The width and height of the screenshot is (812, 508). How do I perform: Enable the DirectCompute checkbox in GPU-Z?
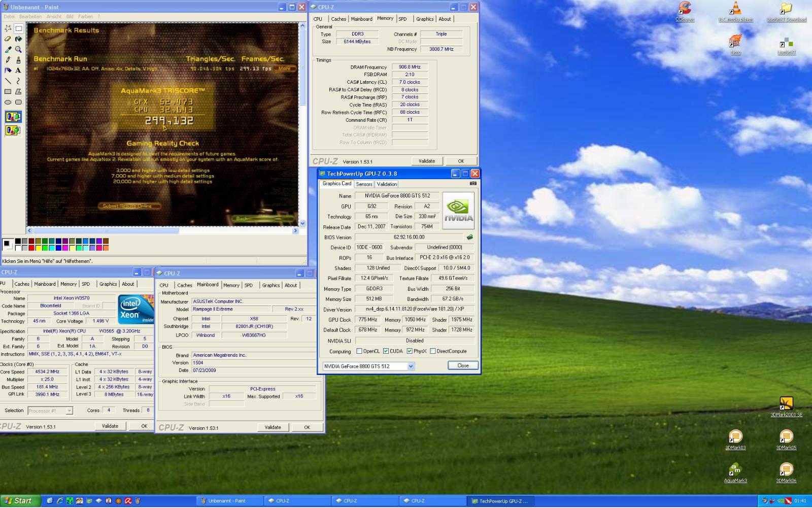[x=433, y=351]
